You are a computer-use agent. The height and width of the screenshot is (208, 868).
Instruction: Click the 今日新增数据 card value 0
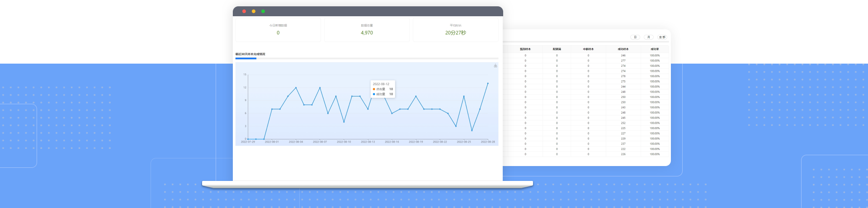coord(278,33)
